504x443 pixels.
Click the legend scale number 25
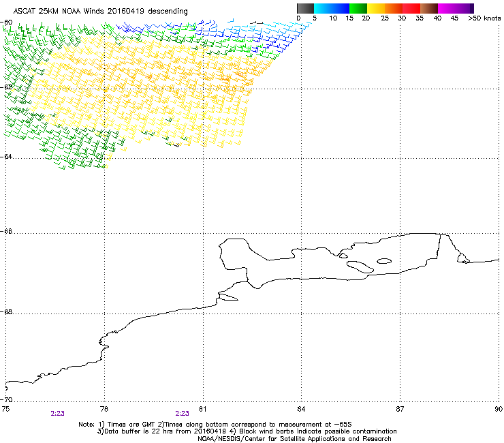385,18
